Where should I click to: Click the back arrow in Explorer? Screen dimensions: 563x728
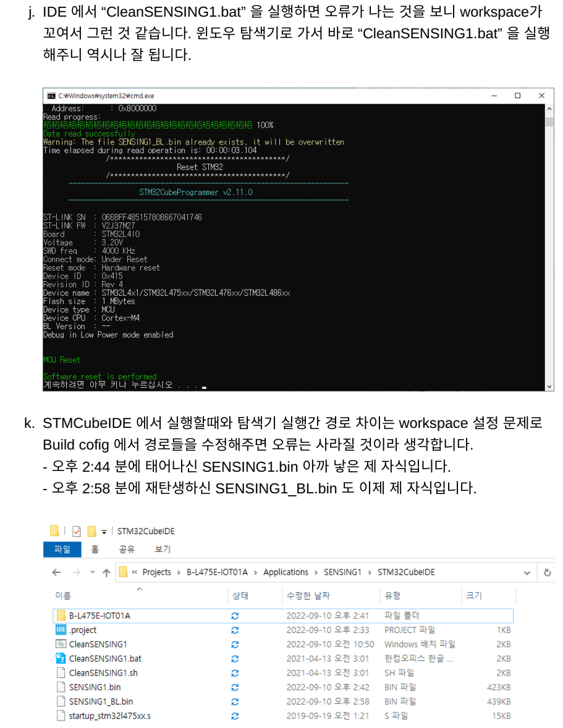57,572
